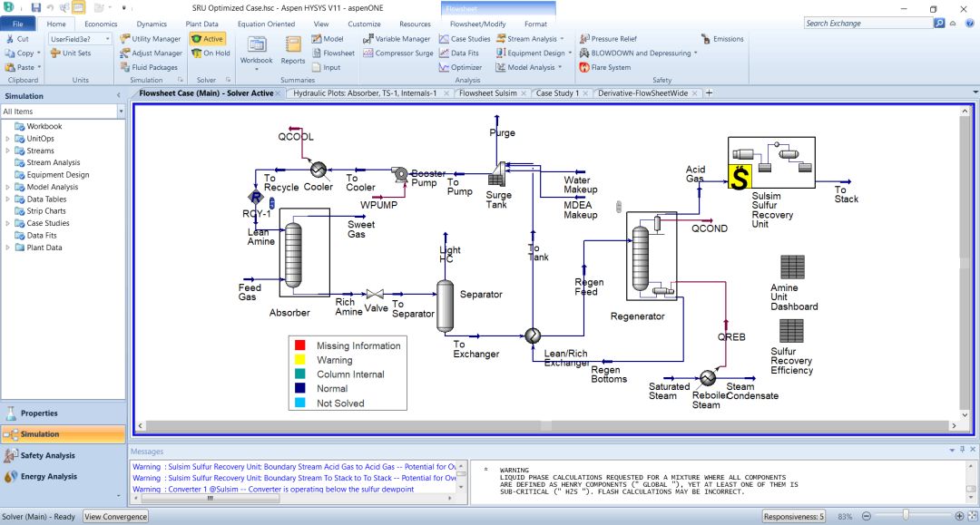The height and width of the screenshot is (525, 980).
Task: Open the Emissions tool
Action: (x=722, y=39)
